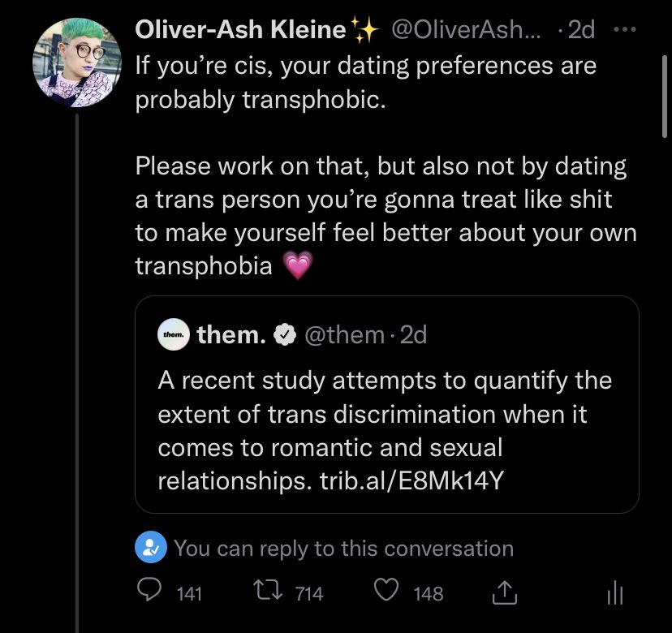
Task: Open the @OliverAsh... handle link
Action: tap(467, 29)
